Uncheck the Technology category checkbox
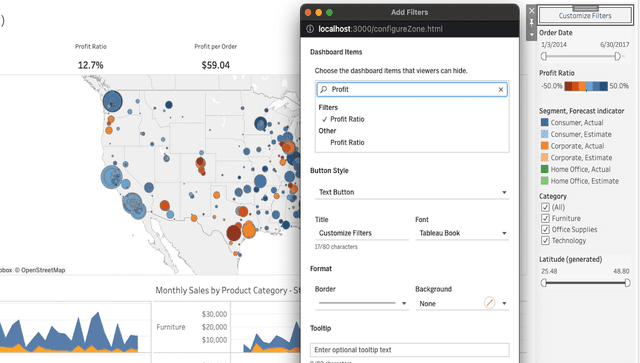Screen dimensions: 640x363 pos(545,241)
